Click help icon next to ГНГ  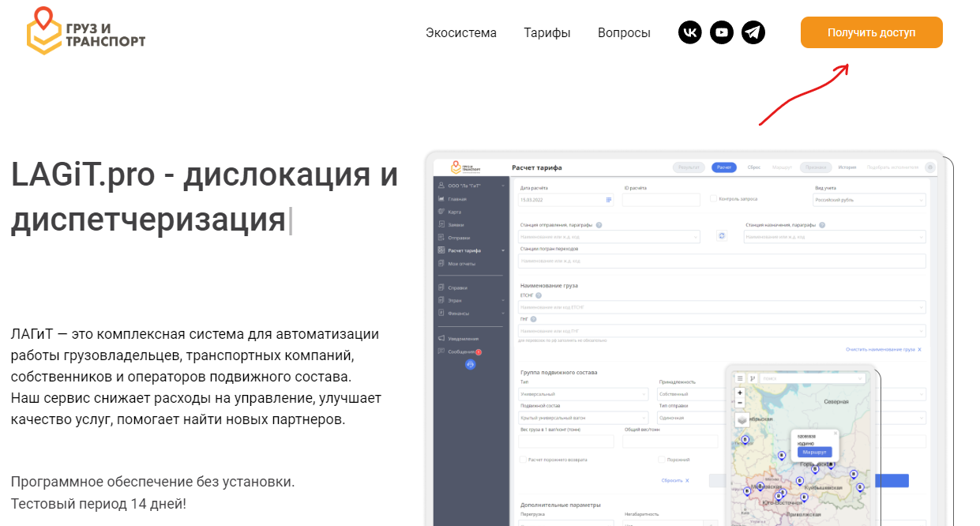point(534,319)
